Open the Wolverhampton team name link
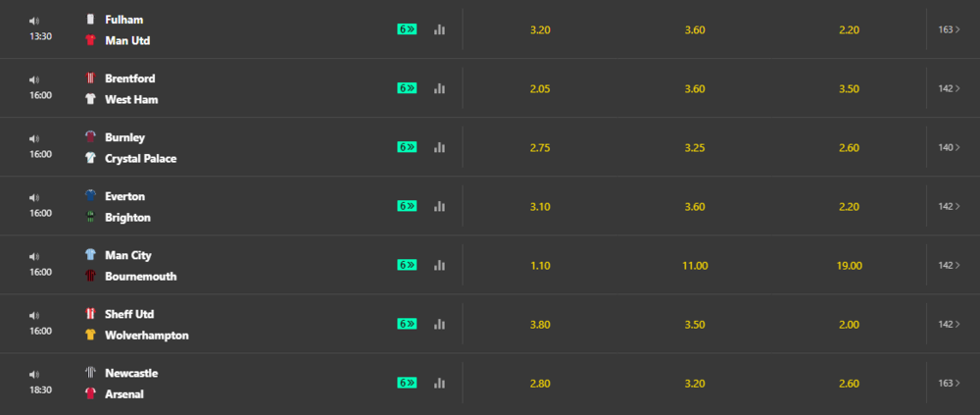 click(147, 335)
